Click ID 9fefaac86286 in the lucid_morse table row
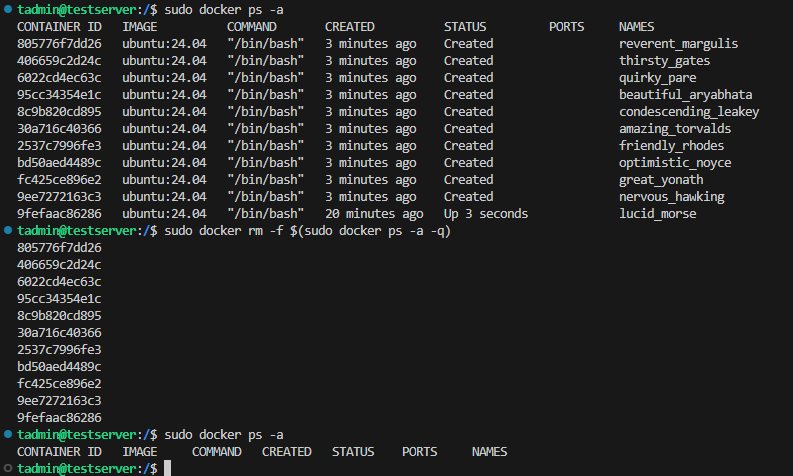This screenshot has width=793, height=476. click(x=59, y=214)
